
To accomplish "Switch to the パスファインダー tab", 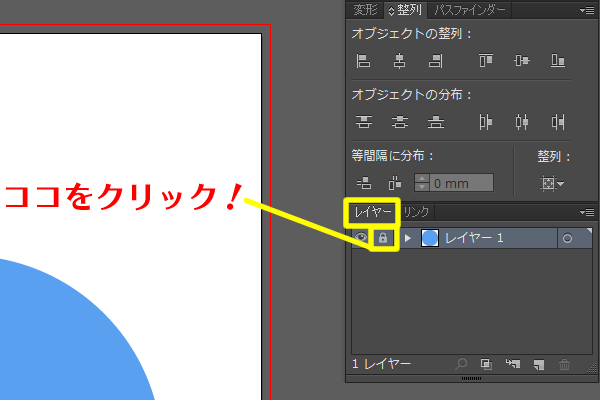I will 470,10.
